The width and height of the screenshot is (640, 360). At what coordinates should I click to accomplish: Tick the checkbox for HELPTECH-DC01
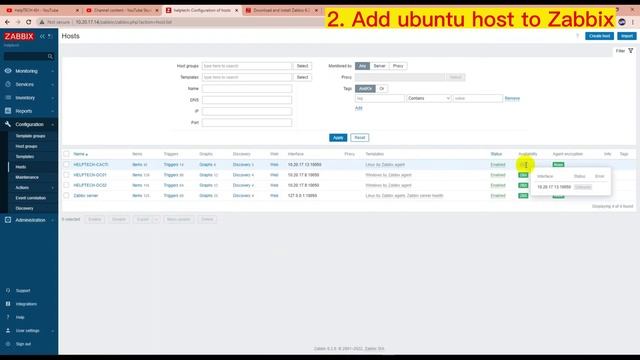66,175
